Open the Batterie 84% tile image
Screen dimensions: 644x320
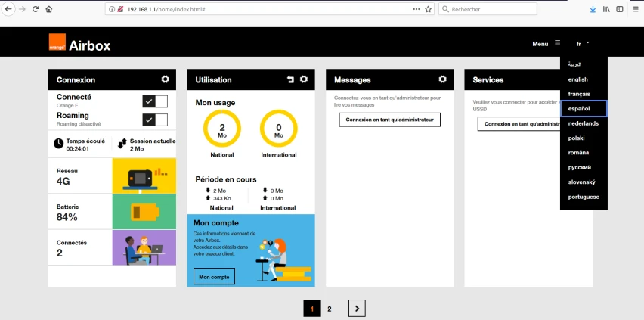[144, 211]
